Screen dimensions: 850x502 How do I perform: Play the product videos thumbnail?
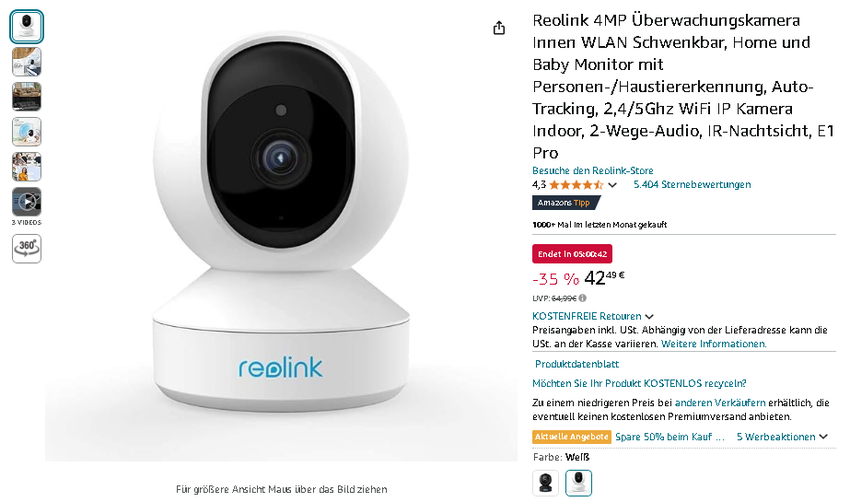click(x=27, y=202)
